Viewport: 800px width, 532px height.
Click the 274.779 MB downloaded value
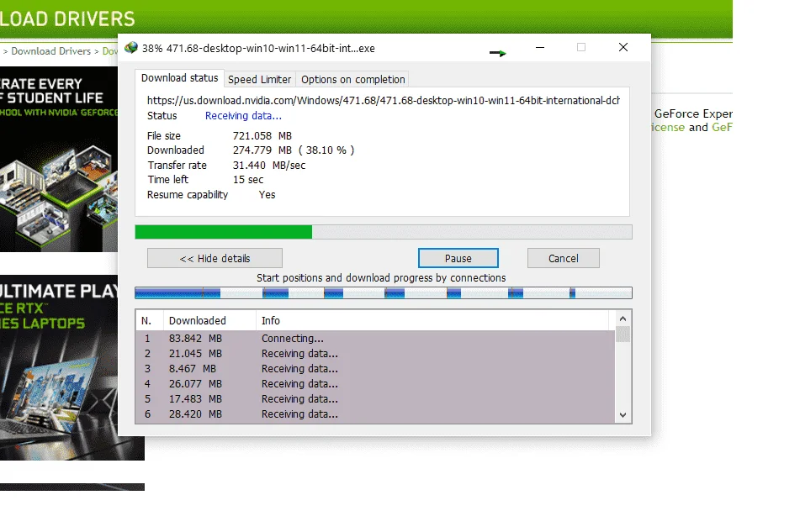(262, 150)
